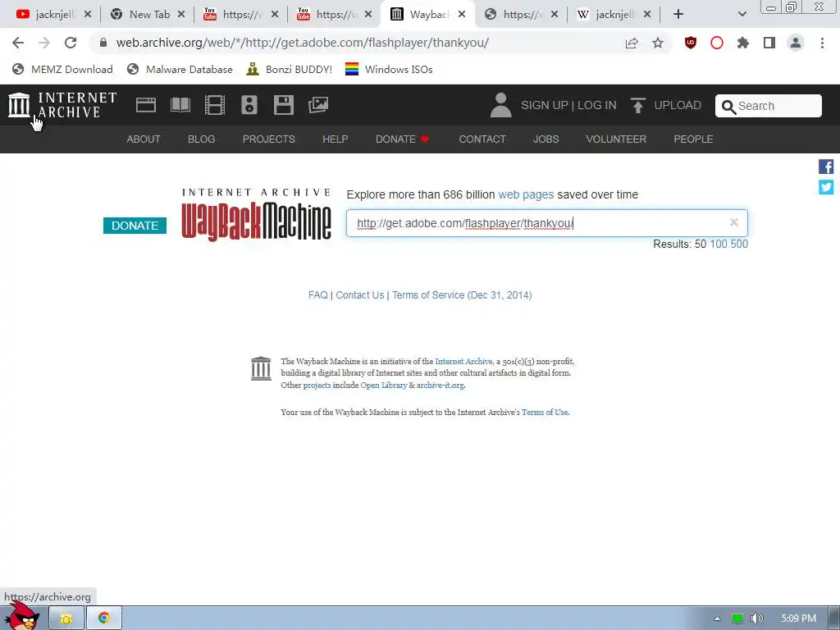Open the share page icon in address bar
Screen dimensions: 840x630
pos(632,43)
